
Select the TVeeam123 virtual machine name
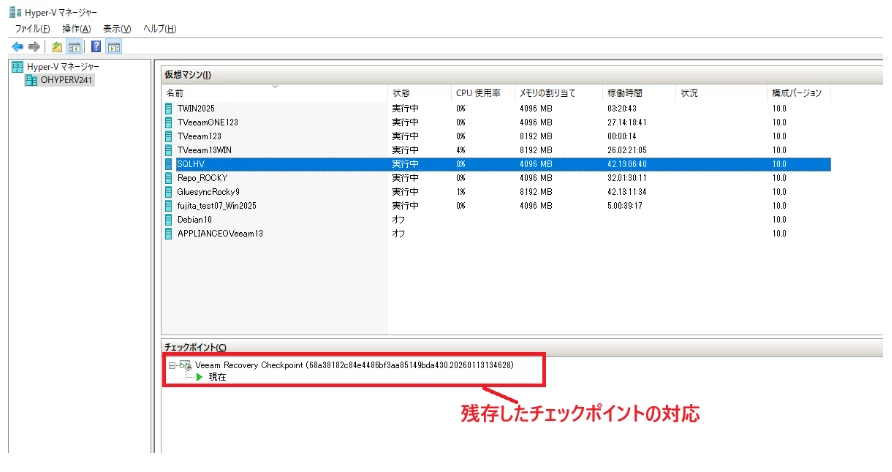click(x=199, y=136)
